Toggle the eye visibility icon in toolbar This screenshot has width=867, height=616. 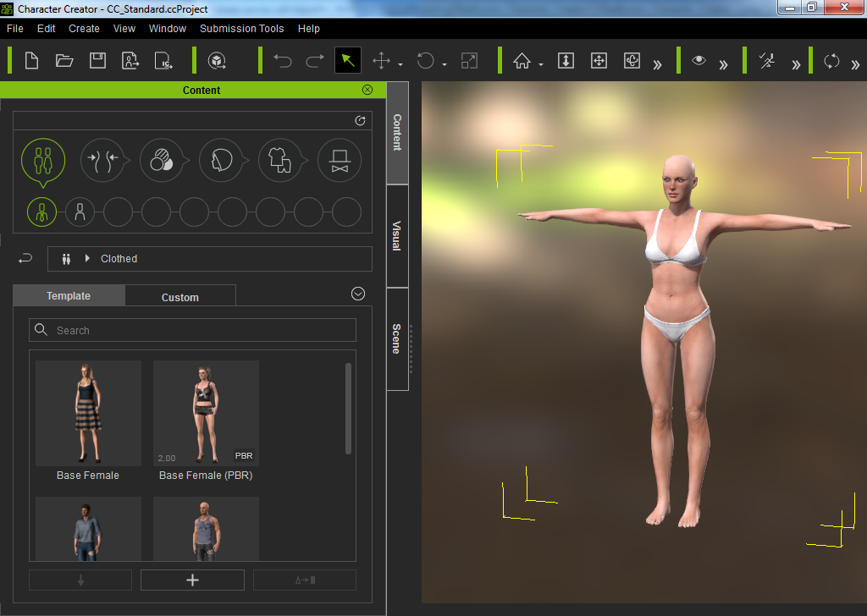click(x=699, y=61)
